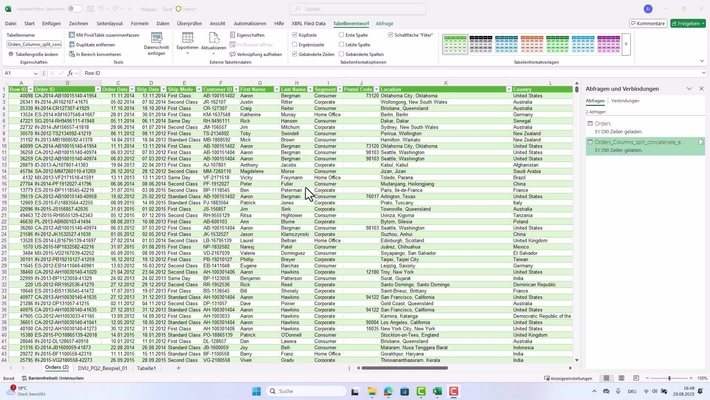Uncheck the Kopfzeile checkbox
Image resolution: width=710 pixels, height=400 pixels.
(295, 35)
